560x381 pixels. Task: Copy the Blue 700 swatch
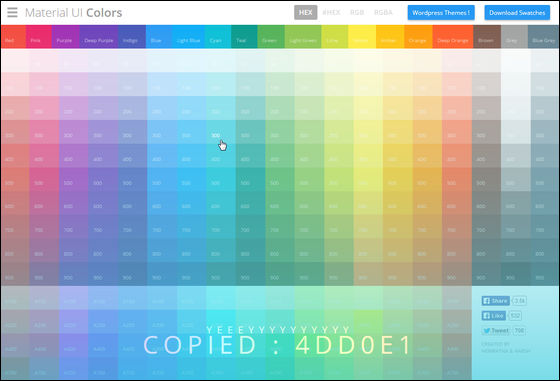(162, 226)
